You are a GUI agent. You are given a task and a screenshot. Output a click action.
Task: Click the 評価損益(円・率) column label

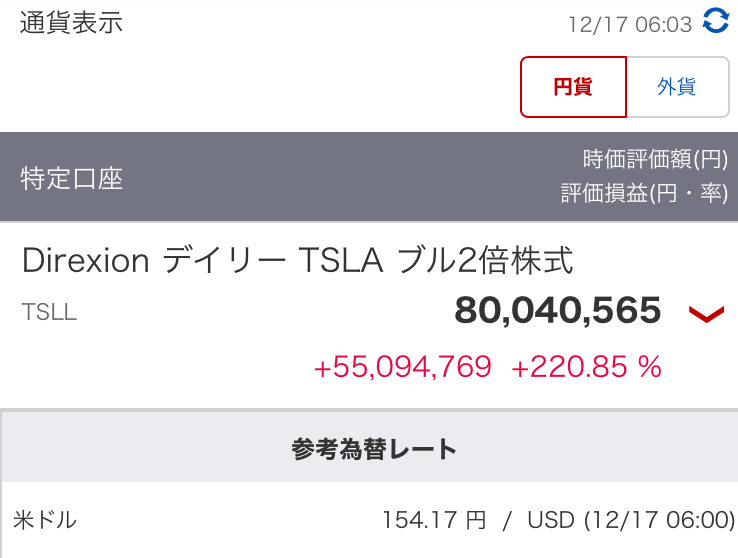(644, 193)
